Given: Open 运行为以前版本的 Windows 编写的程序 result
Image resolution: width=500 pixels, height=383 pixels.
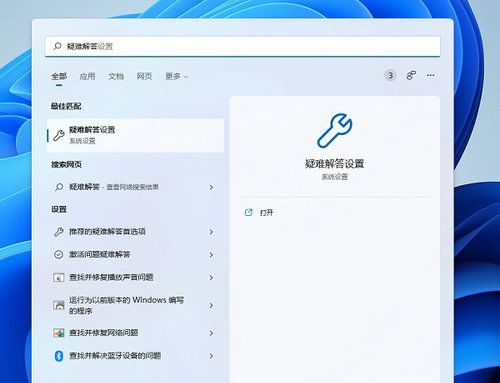Looking at the screenshot, I should click(x=135, y=305).
